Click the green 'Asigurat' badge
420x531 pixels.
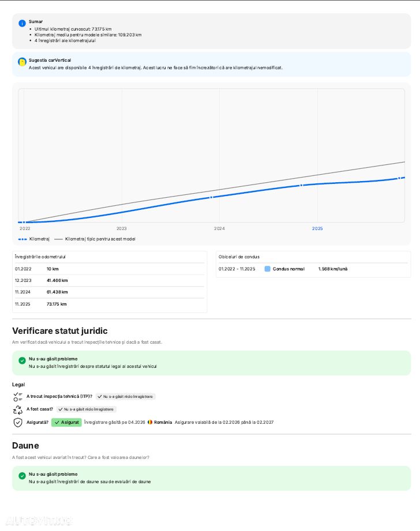66,422
